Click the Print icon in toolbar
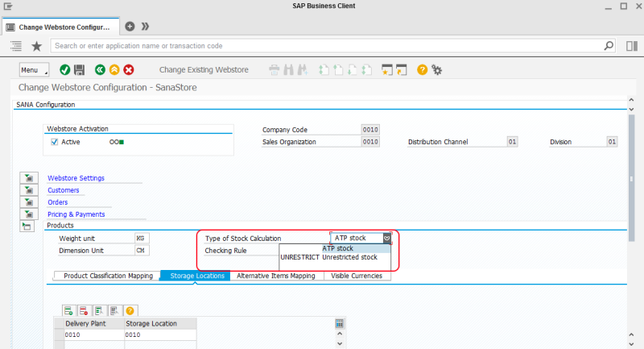The height and width of the screenshot is (349, 644). click(274, 70)
